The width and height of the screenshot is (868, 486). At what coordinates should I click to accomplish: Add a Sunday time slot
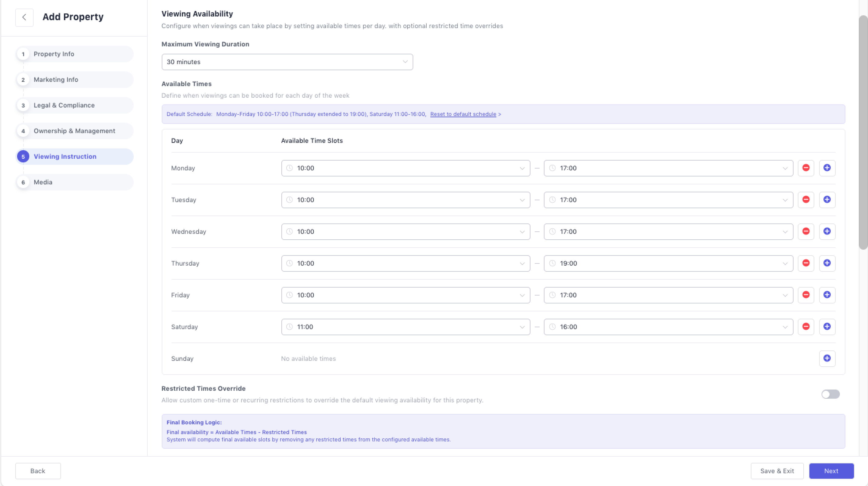[827, 358]
